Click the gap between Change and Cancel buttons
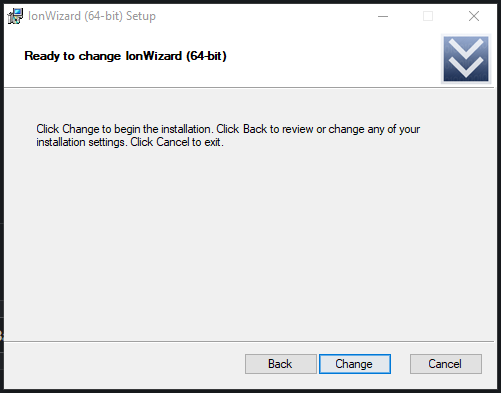This screenshot has width=501, height=393. click(400, 364)
